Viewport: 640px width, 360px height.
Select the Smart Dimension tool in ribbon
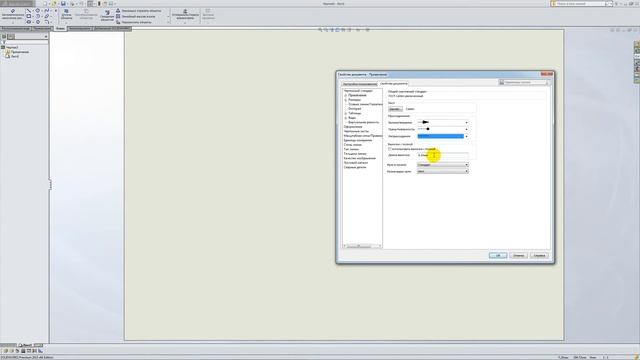click(x=13, y=14)
